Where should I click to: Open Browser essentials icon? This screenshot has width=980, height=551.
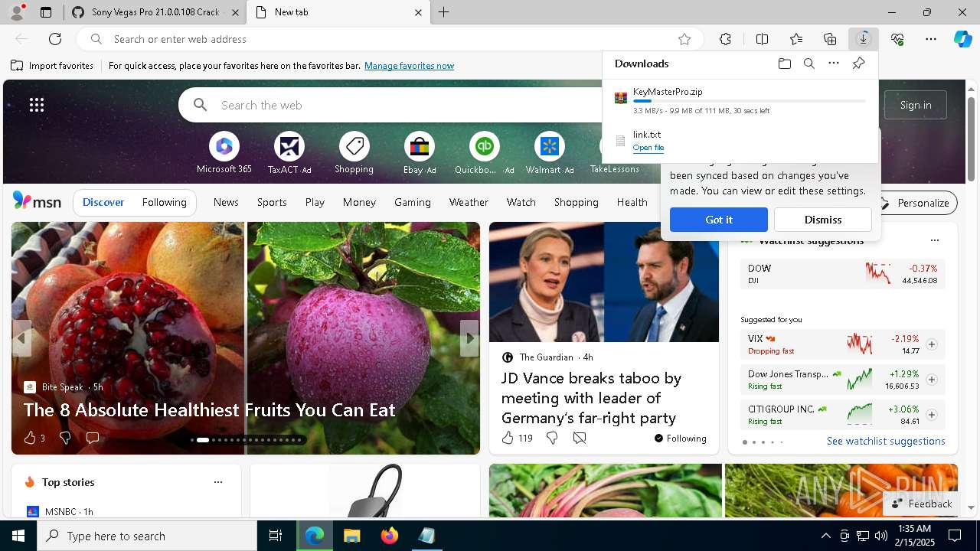pyautogui.click(x=897, y=39)
